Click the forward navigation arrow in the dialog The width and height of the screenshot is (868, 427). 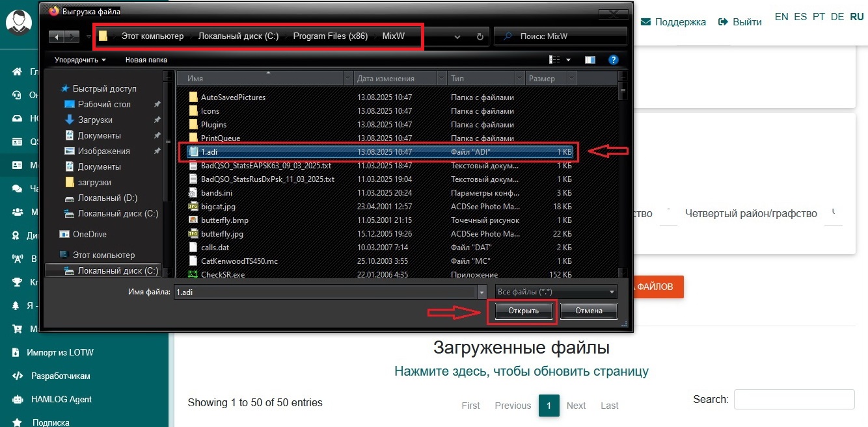(x=73, y=36)
